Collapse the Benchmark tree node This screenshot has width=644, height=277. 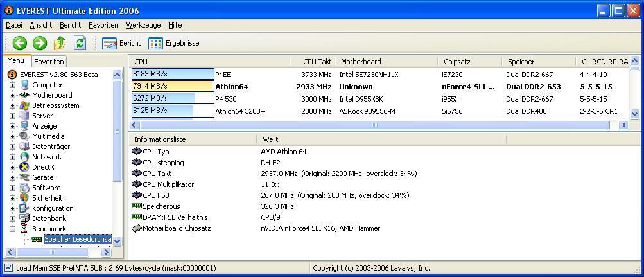point(12,229)
